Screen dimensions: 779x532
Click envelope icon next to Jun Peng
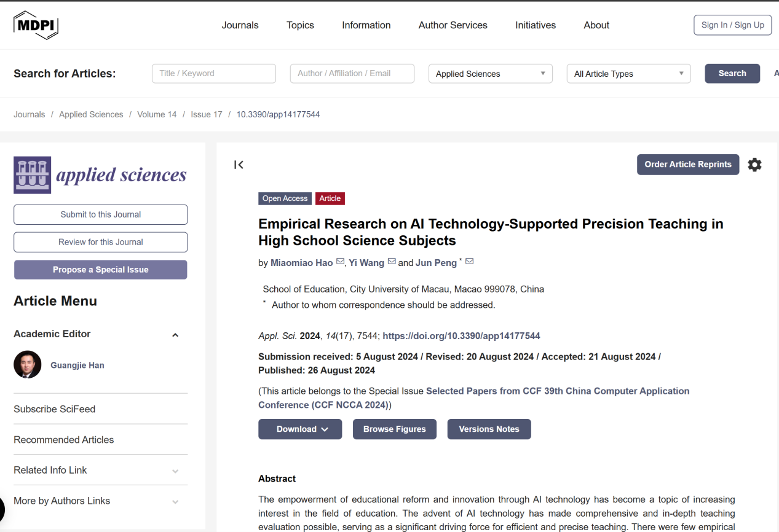pyautogui.click(x=470, y=262)
